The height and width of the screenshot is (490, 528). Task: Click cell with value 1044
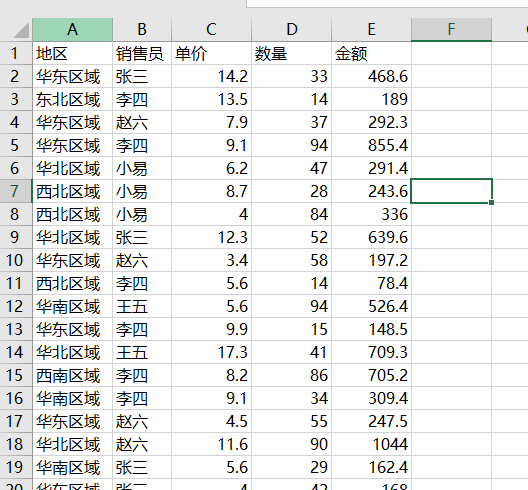[x=371, y=444]
